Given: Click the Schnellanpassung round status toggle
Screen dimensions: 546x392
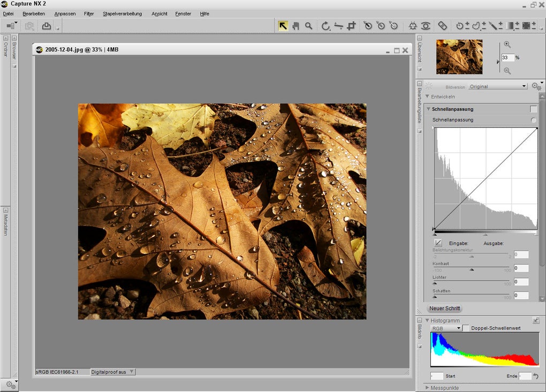Looking at the screenshot, I should pos(533,120).
